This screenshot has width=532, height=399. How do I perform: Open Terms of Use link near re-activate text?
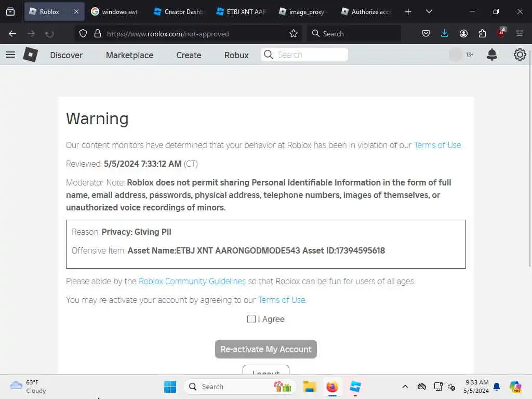pyautogui.click(x=282, y=300)
